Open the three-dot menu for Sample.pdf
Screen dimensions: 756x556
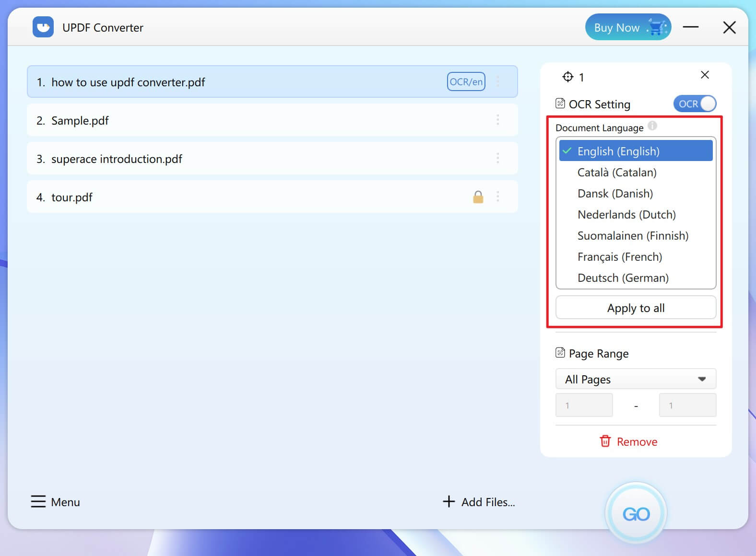498,120
